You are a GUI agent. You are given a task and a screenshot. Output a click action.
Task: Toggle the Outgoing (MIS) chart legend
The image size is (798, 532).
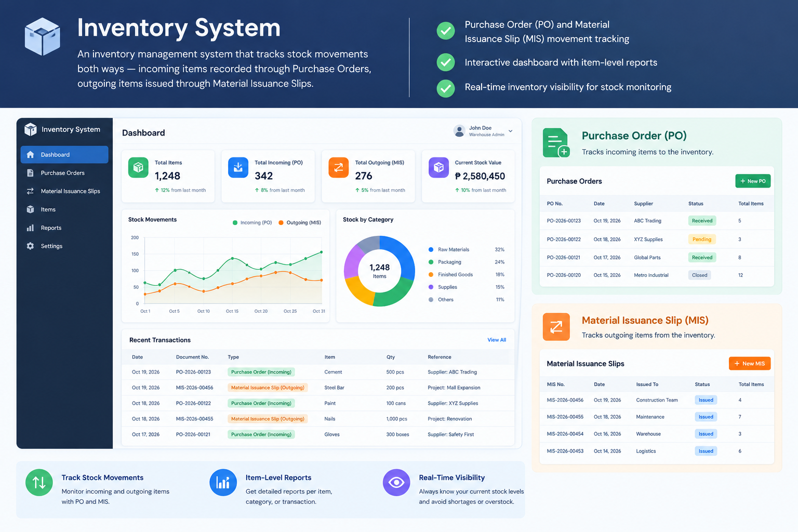(300, 222)
